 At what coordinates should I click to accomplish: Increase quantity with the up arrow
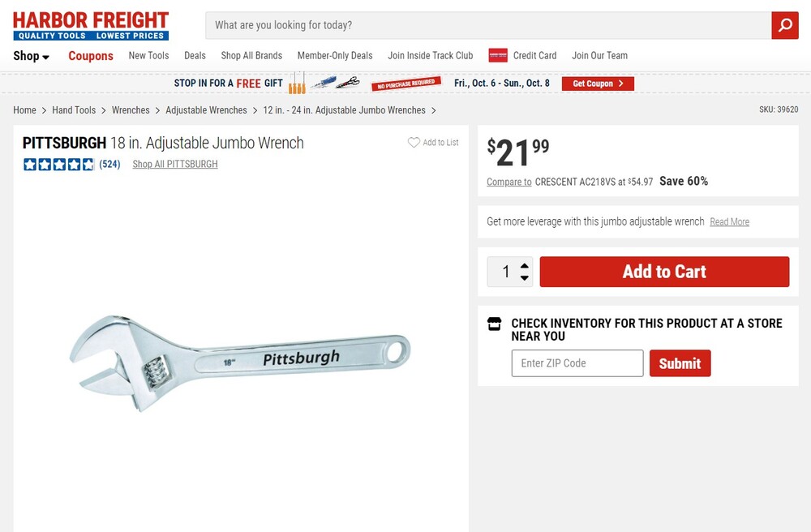(x=525, y=265)
